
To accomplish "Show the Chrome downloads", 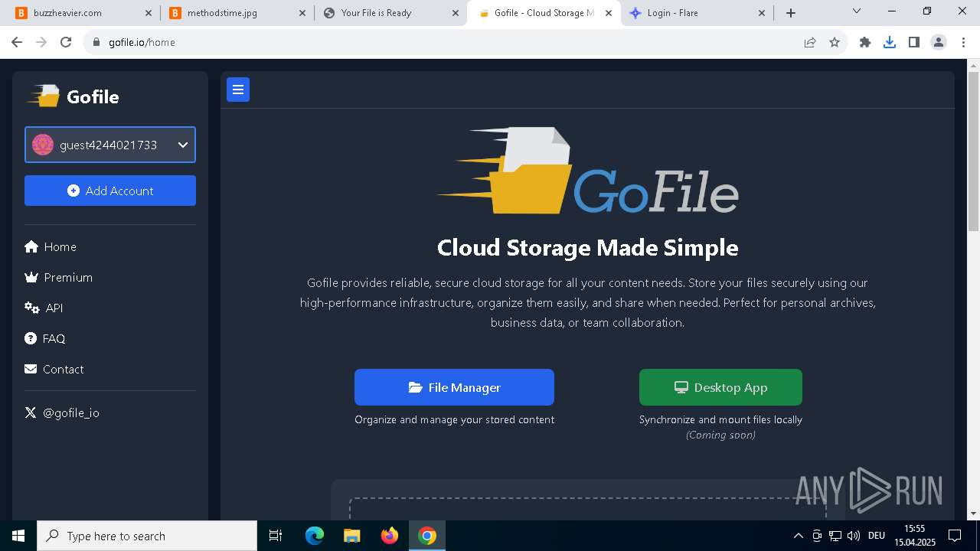I will [890, 42].
